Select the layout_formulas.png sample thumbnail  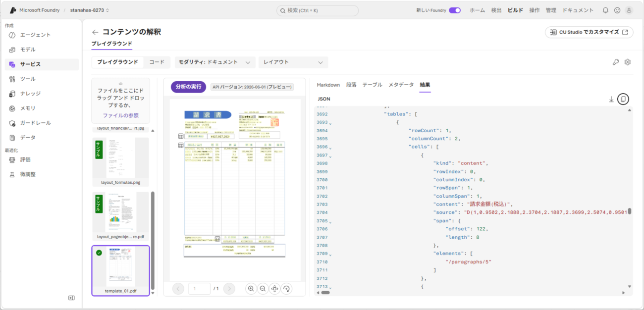pyautogui.click(x=120, y=161)
